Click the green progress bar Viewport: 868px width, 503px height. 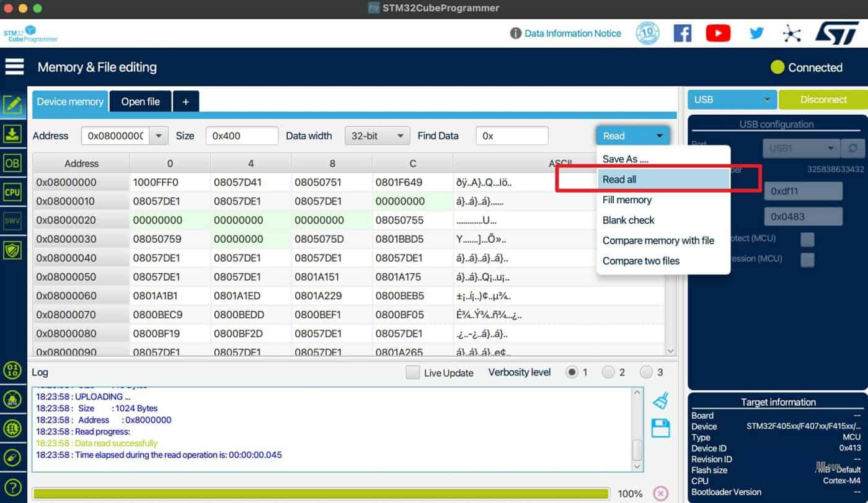click(x=321, y=494)
